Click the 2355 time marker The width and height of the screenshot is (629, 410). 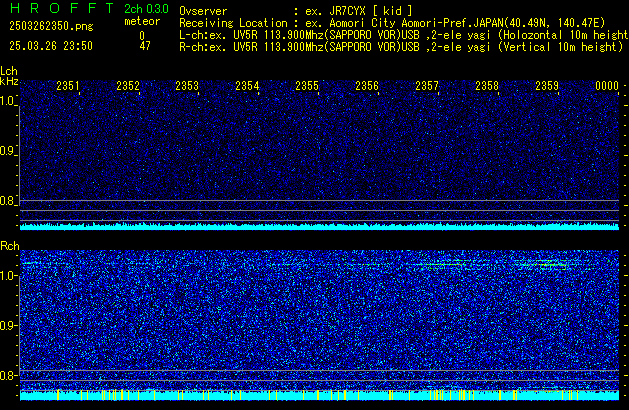[307, 86]
